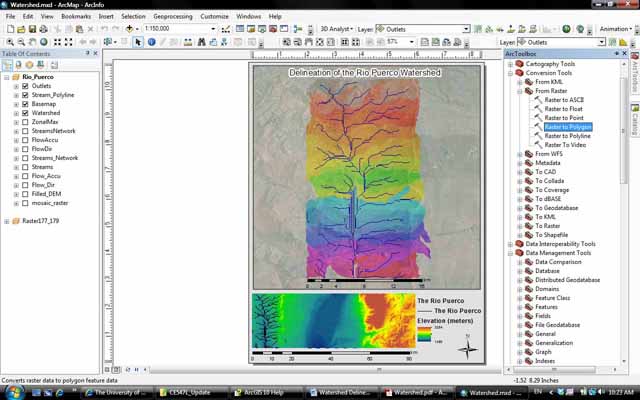Click the Raster to Polygon tool
The height and width of the screenshot is (400, 640).
pos(567,127)
